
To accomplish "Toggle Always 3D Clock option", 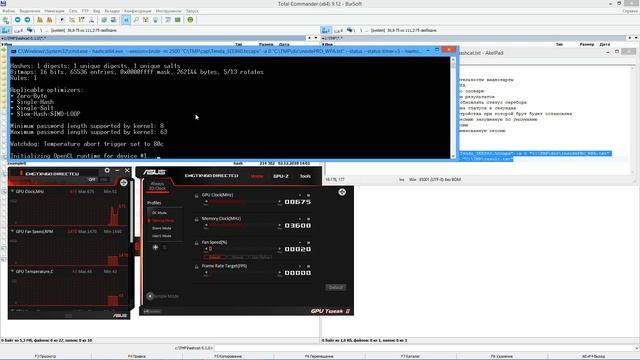I will pyautogui.click(x=157, y=186).
